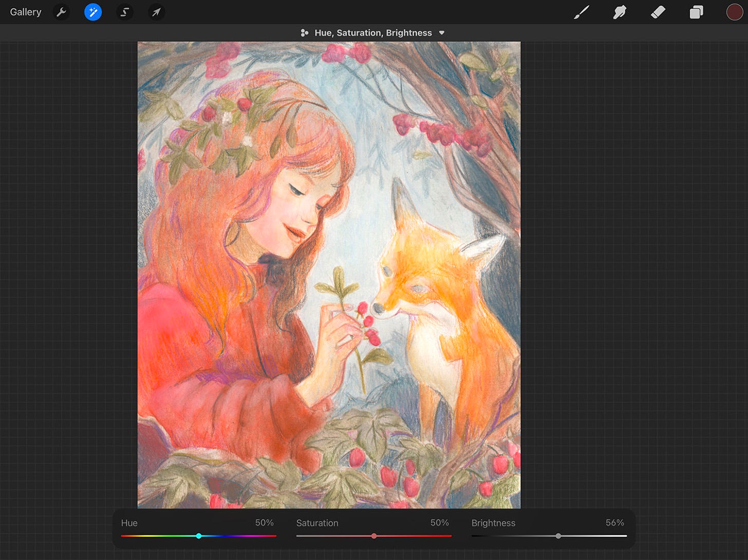Click the Saturation 50% value

pyautogui.click(x=439, y=523)
